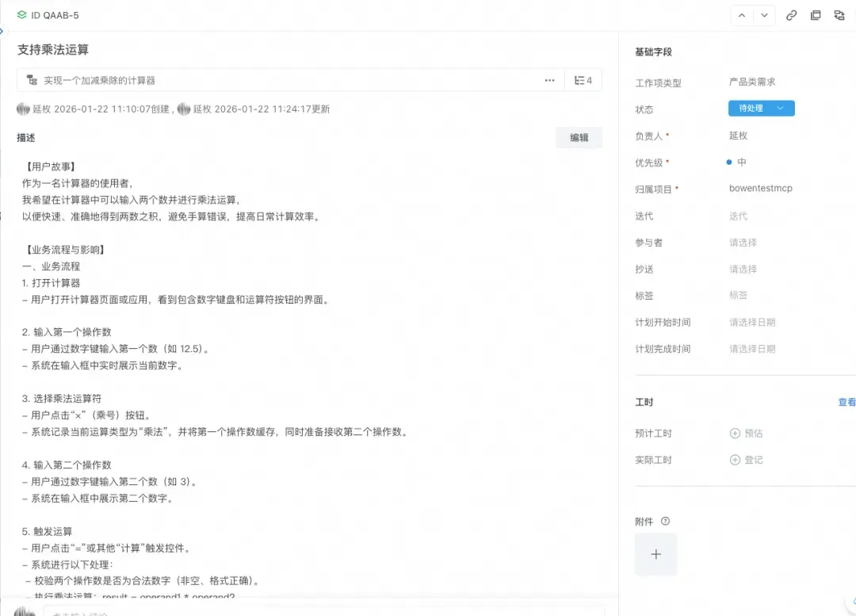Click the 编辑 description button

(579, 138)
